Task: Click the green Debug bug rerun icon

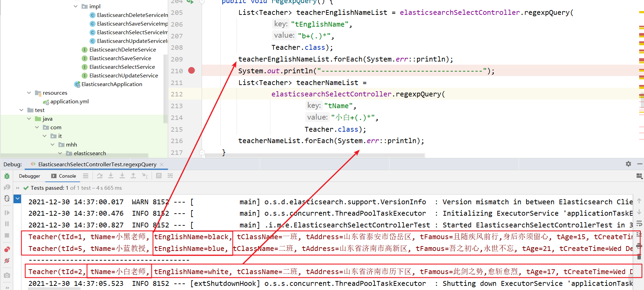Action: click(x=7, y=176)
